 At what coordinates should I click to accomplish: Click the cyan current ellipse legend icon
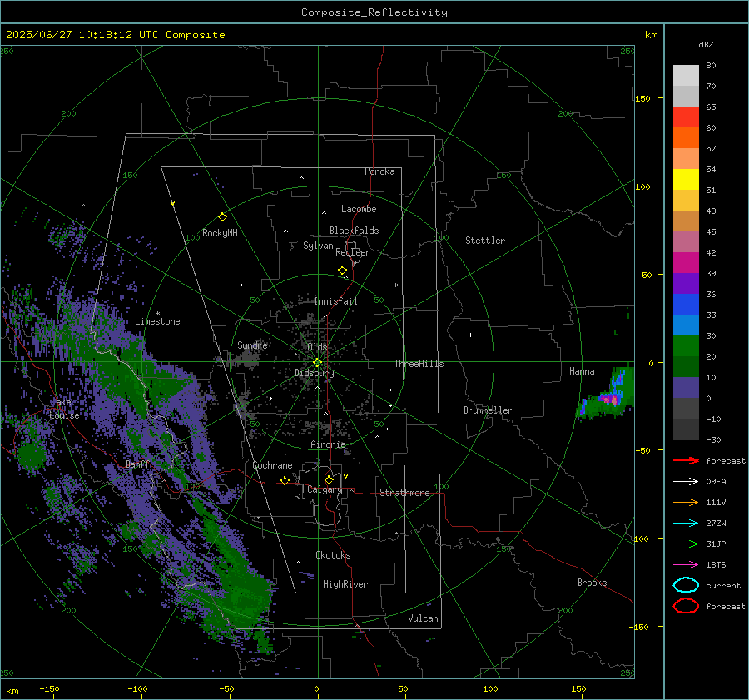point(686,585)
